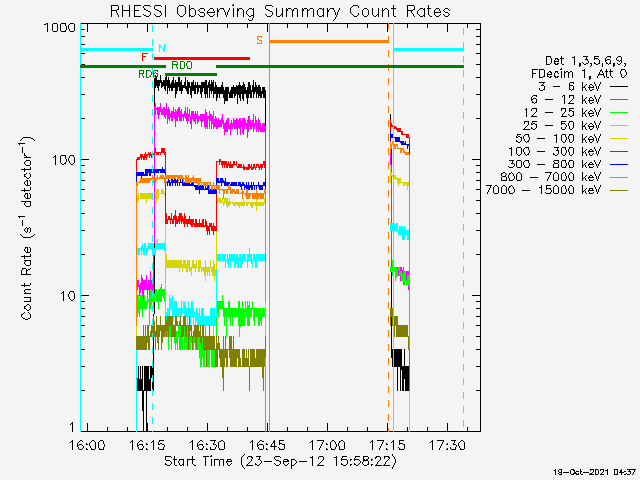Click the 800 - 7000 keV legend label
640x480 pixels.
point(551,177)
